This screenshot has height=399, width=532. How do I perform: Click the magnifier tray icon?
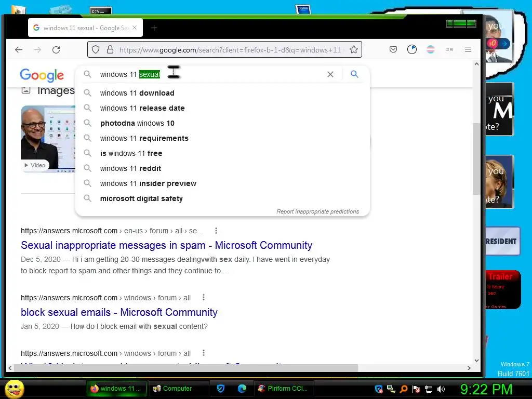click(x=403, y=389)
